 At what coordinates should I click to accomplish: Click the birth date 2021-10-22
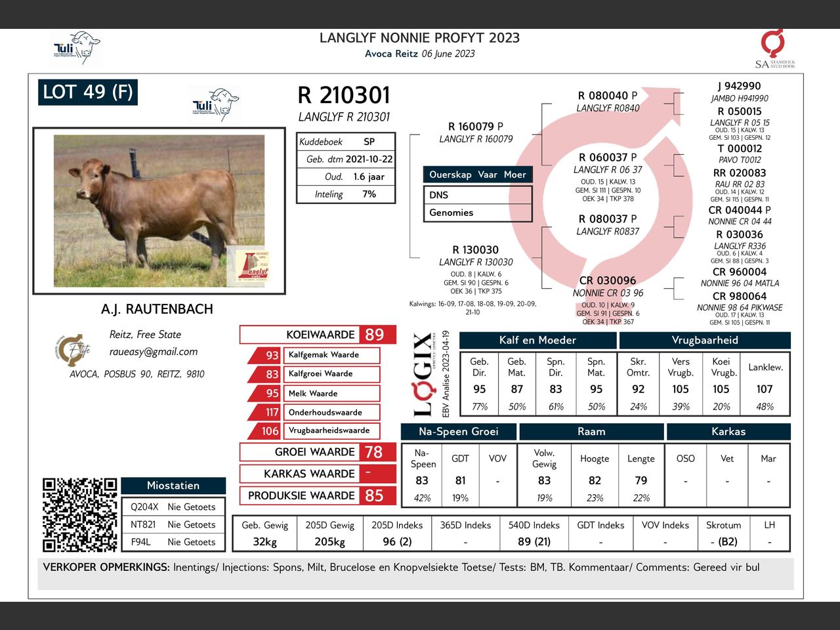[x=369, y=159]
